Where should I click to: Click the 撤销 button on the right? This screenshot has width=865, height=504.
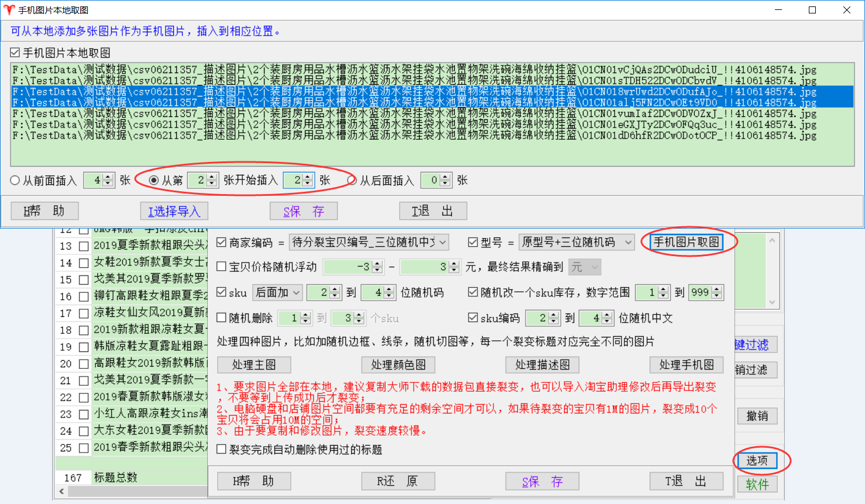(757, 416)
